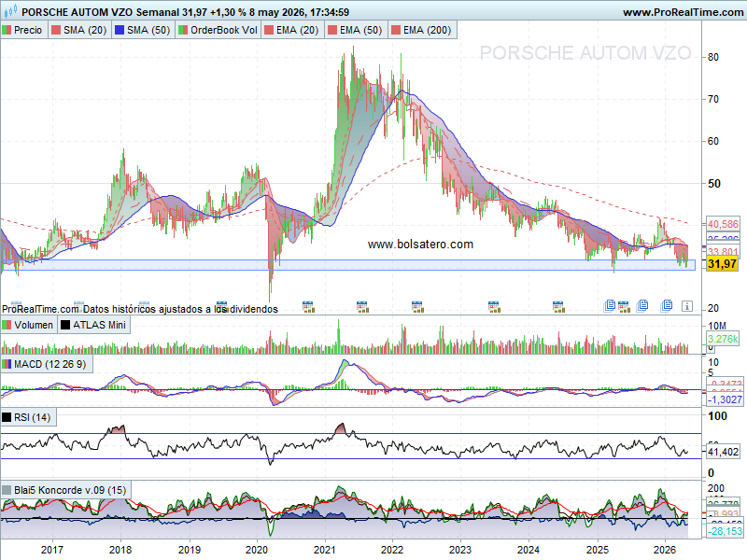Click the 2019 label on the time axis
The width and height of the screenshot is (747, 560).
coord(190,550)
